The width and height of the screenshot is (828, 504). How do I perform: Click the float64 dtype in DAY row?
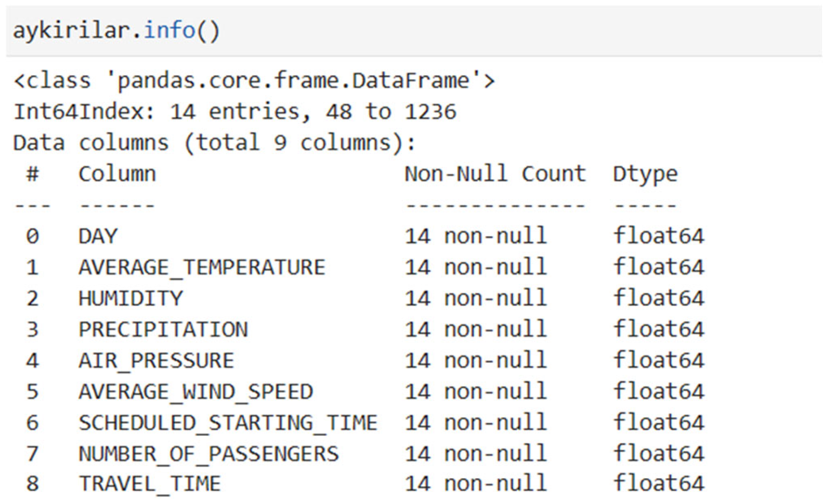point(659,236)
